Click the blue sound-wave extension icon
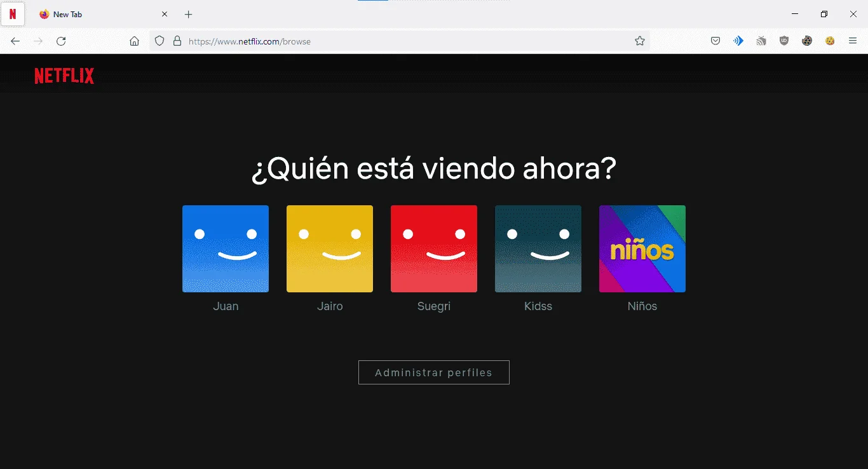868x469 pixels. [738, 41]
